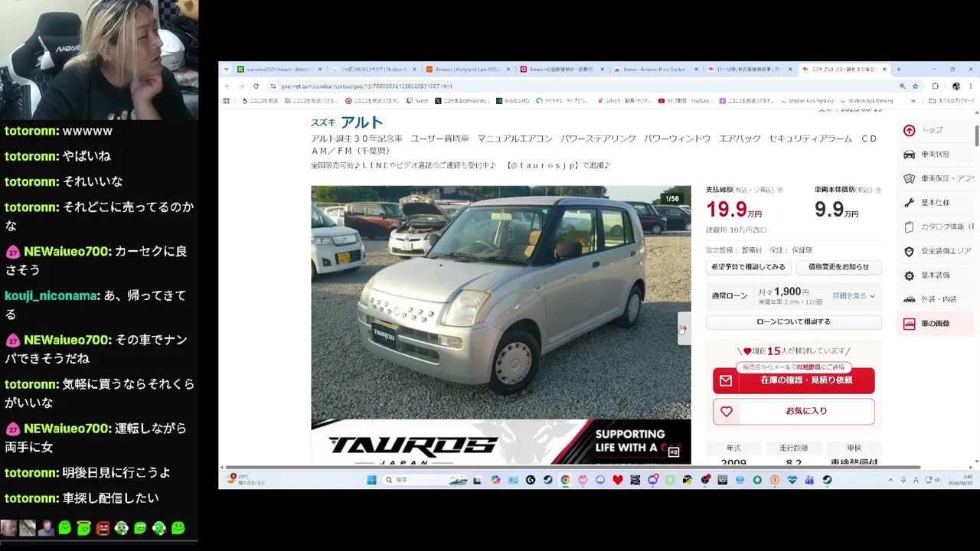Screen dimensions: 980x551
Task: Select 車の画像 sidebar item
Action: [937, 324]
